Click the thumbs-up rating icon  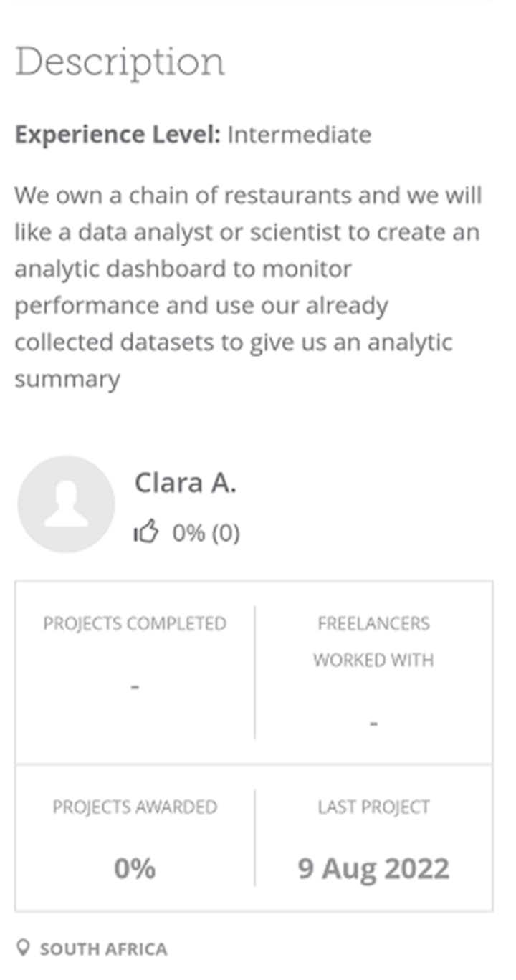[x=145, y=533]
